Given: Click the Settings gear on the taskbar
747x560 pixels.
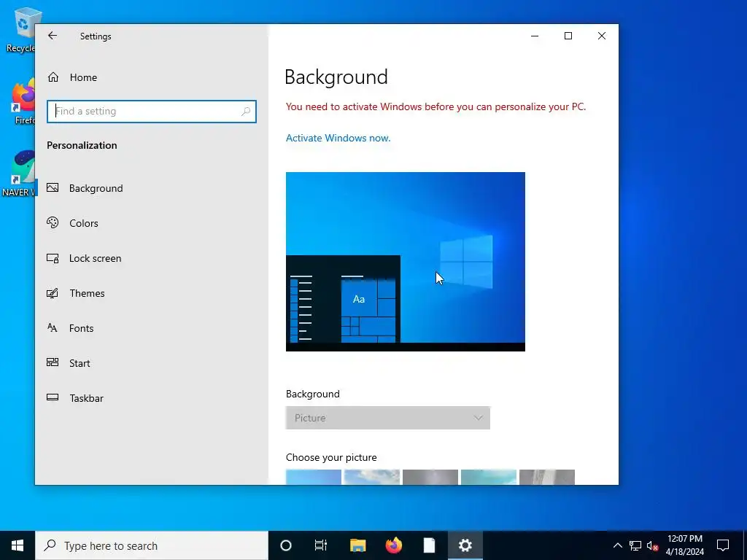Looking at the screenshot, I should pos(465,545).
